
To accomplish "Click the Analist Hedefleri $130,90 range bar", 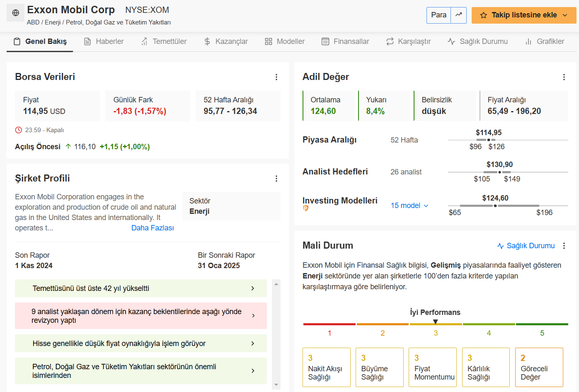I will [508, 172].
